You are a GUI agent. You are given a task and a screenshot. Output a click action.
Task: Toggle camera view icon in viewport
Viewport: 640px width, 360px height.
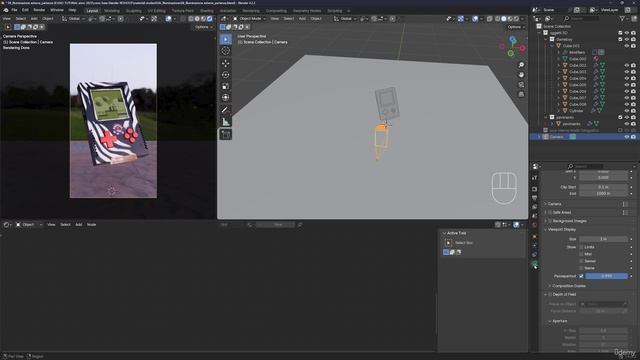pos(521,85)
